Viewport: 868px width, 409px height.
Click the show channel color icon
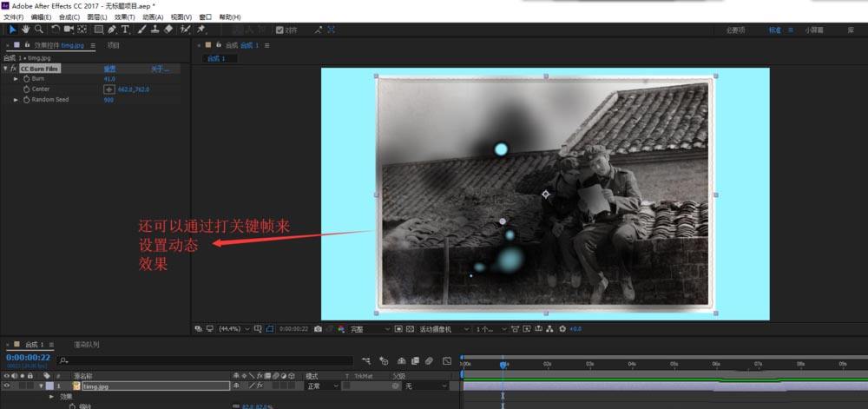[341, 329]
